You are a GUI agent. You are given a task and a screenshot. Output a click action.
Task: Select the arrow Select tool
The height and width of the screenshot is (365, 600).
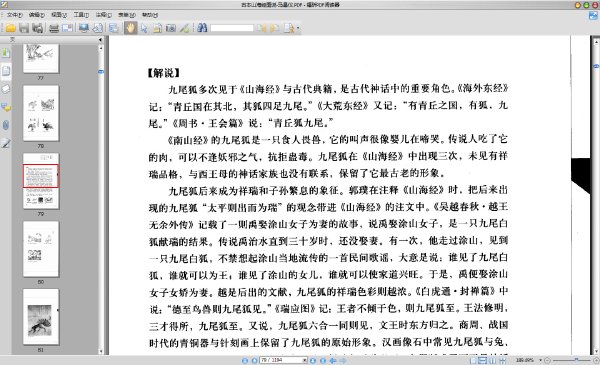tap(144, 28)
